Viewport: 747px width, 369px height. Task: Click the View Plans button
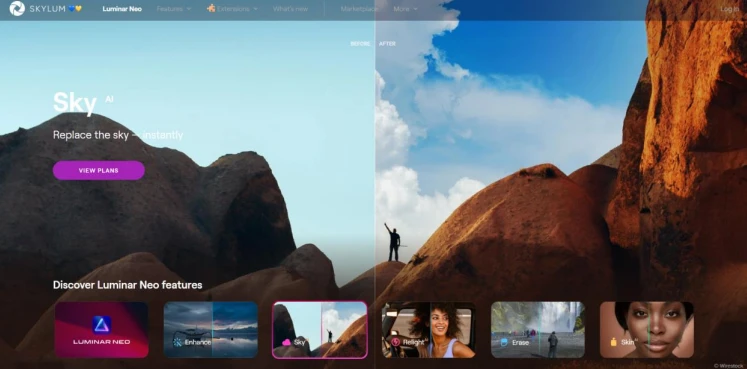99,170
